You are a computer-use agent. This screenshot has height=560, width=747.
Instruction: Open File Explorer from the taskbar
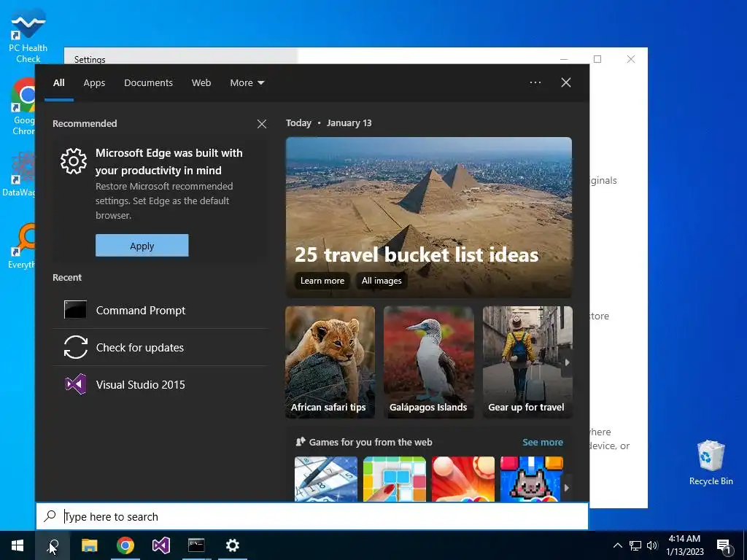tap(89, 545)
